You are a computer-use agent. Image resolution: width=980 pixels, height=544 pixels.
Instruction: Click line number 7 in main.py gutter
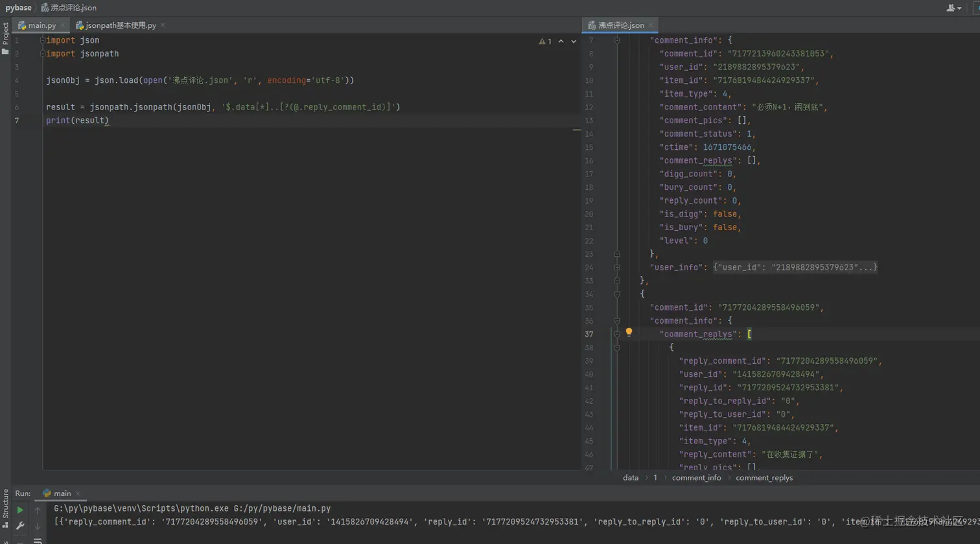(17, 121)
